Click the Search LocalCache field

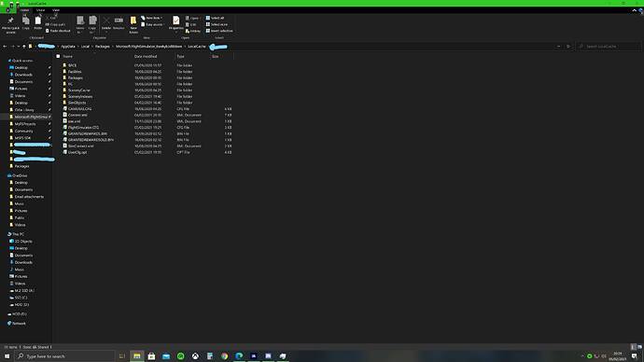[x=609, y=47]
